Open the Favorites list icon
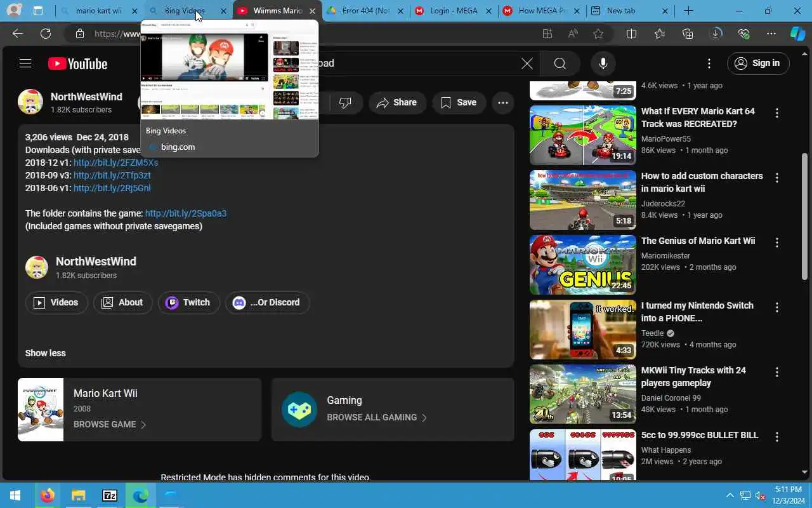Image resolution: width=812 pixels, height=508 pixels. coord(660,34)
